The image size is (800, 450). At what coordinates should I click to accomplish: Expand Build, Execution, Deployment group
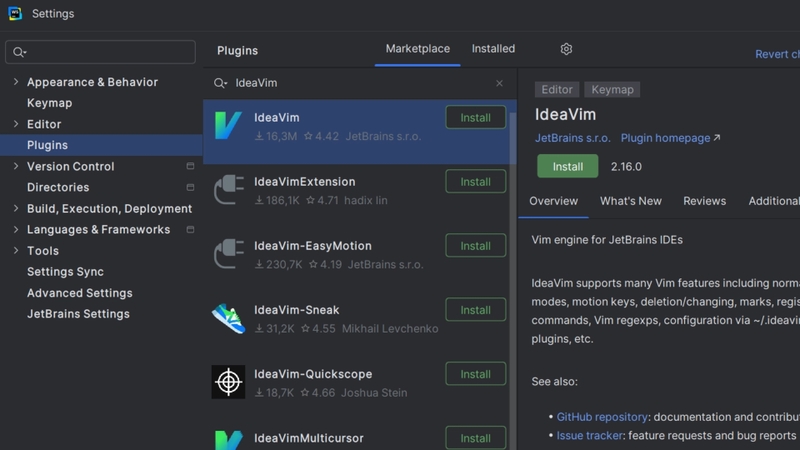tap(16, 208)
